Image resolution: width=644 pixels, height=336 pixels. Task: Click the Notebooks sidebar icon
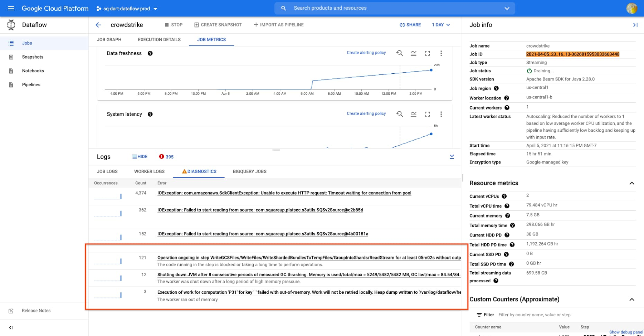pos(11,71)
